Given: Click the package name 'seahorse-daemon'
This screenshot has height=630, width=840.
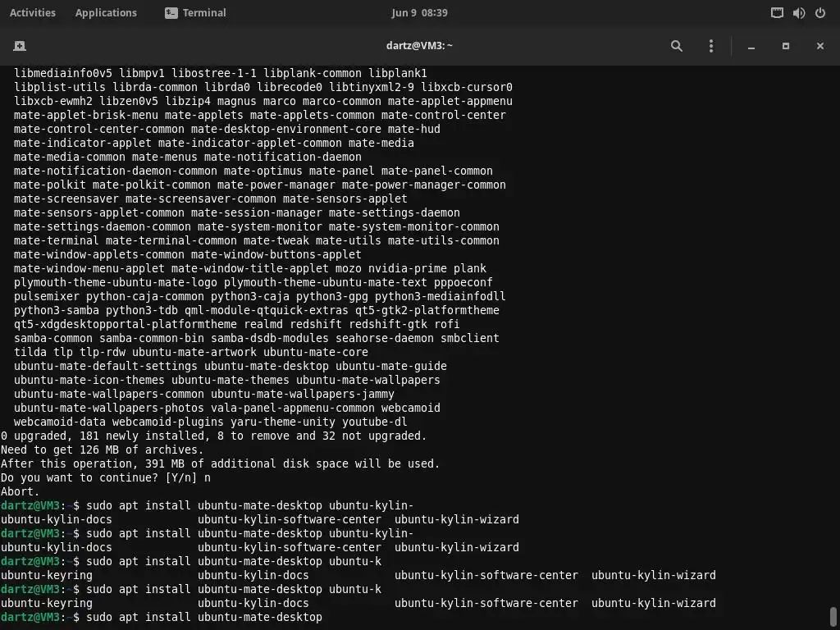Looking at the screenshot, I should point(385,339).
